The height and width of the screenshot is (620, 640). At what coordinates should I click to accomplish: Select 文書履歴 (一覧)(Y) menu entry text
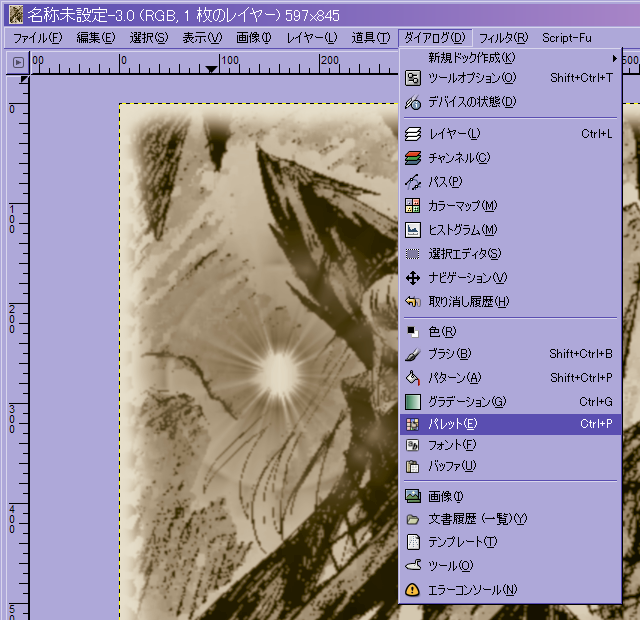(478, 519)
